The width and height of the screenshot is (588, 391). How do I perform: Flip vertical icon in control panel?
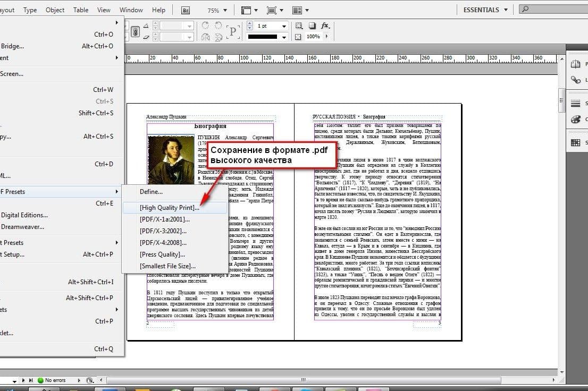coord(219,37)
